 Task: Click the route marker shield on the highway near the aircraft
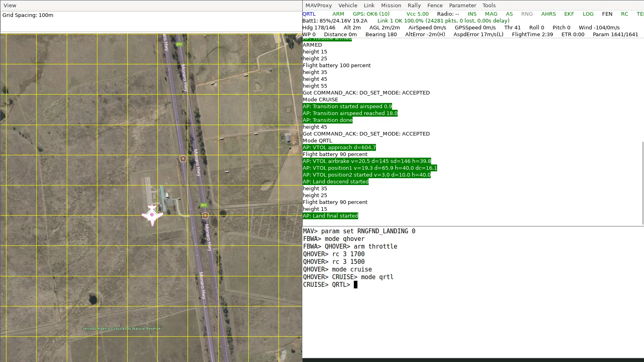pyautogui.click(x=205, y=215)
